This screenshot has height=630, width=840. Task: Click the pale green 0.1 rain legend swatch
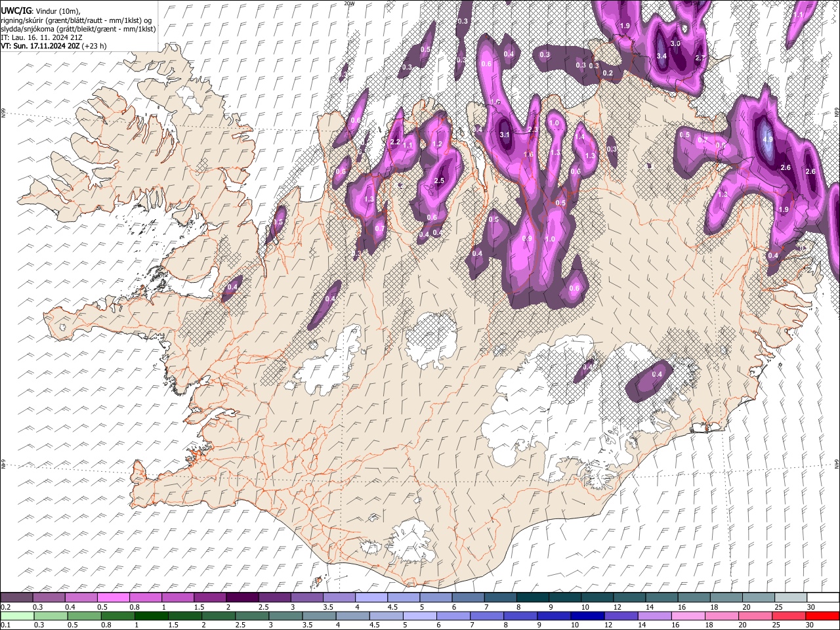[17, 616]
